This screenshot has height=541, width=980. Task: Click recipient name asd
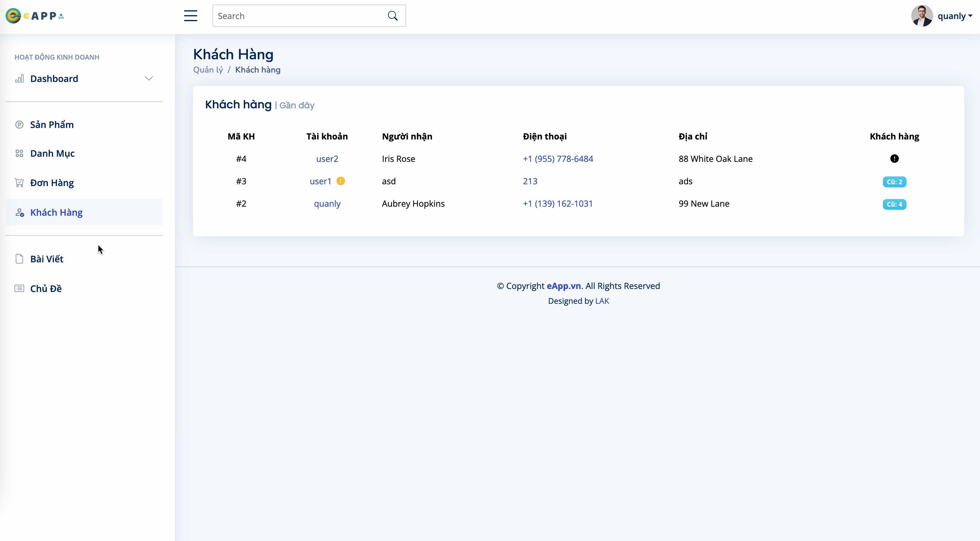tap(389, 182)
